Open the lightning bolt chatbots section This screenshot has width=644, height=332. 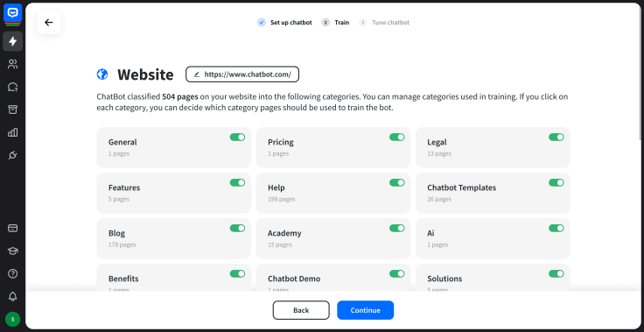click(13, 41)
